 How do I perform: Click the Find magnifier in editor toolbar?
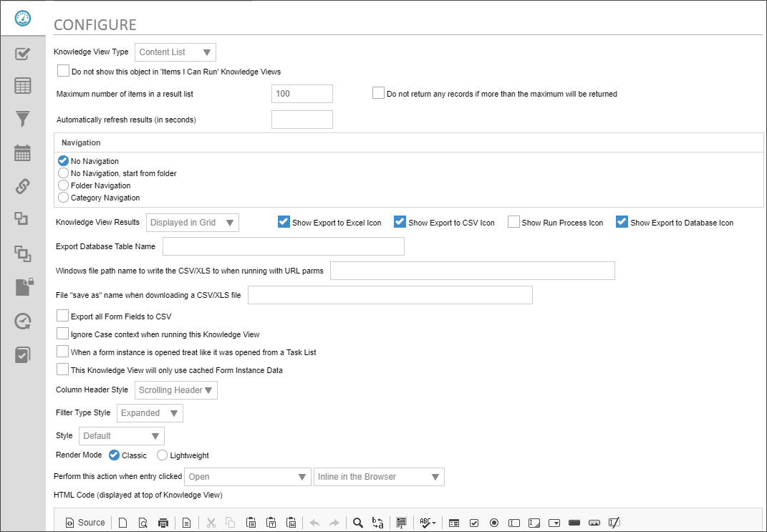pyautogui.click(x=357, y=523)
